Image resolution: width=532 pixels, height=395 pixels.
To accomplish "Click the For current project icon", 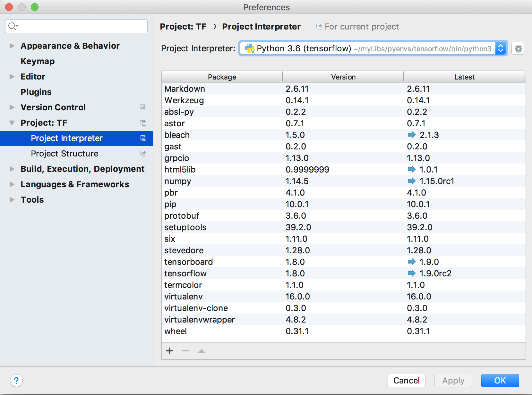I will [319, 27].
